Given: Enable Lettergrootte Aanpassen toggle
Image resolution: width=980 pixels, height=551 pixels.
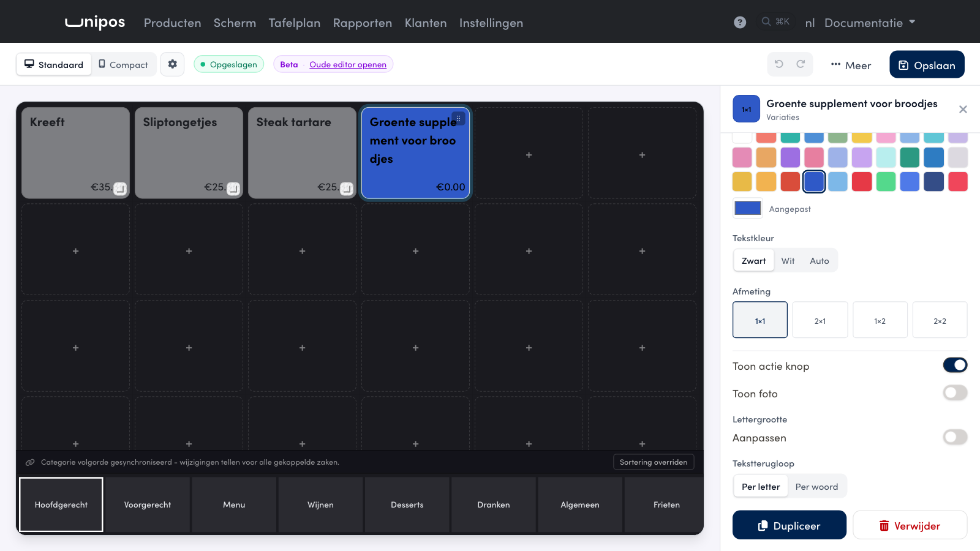Looking at the screenshot, I should click(x=955, y=437).
